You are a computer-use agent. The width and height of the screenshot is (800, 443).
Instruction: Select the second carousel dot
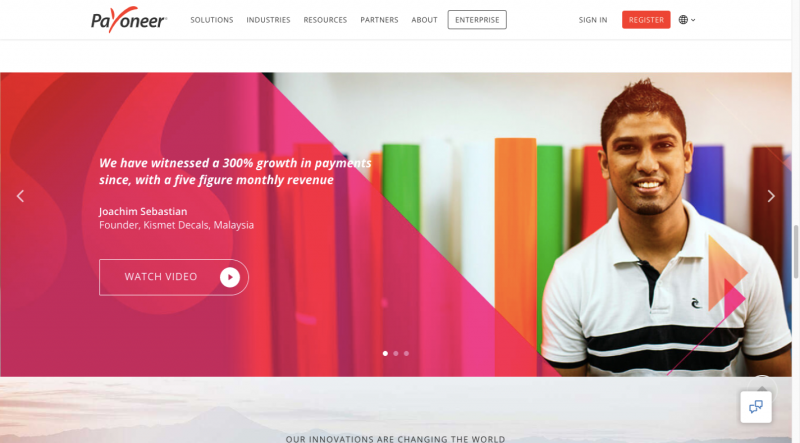coord(396,353)
